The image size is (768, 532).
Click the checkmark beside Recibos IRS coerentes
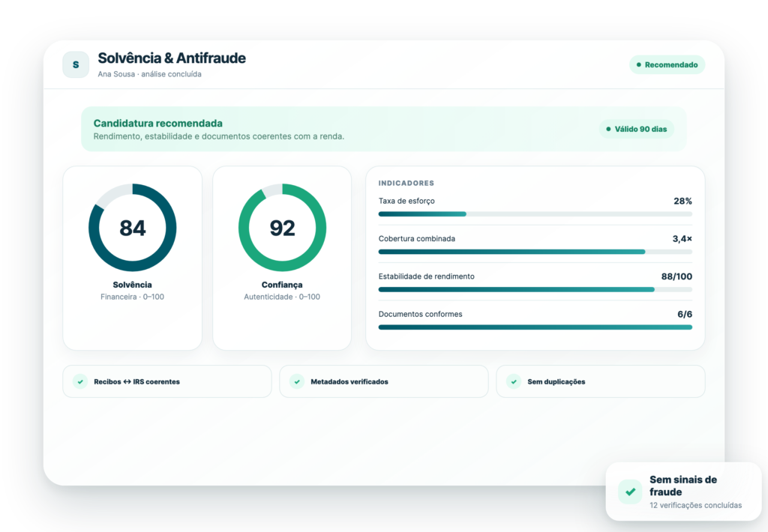pyautogui.click(x=80, y=381)
